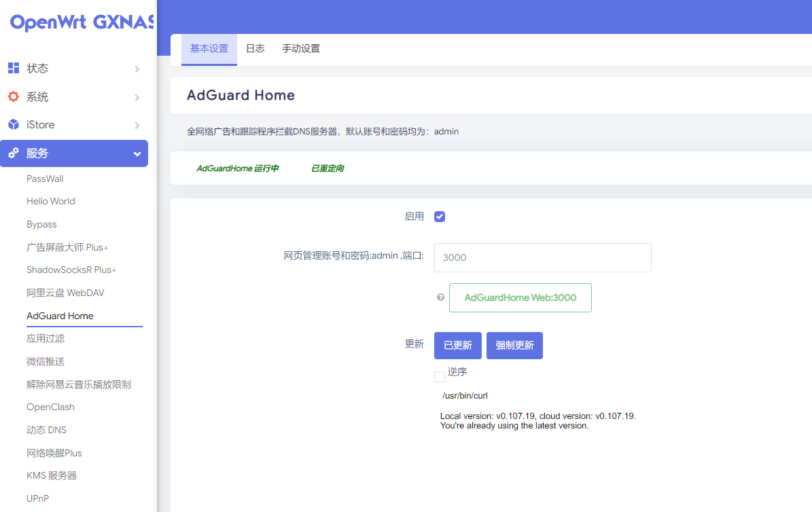Click the help question mark icon
This screenshot has width=812, height=512.
pos(440,297)
